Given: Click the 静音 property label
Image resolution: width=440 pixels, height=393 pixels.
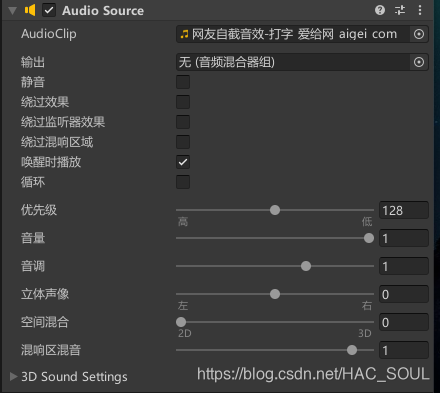Looking at the screenshot, I should 33,82.
